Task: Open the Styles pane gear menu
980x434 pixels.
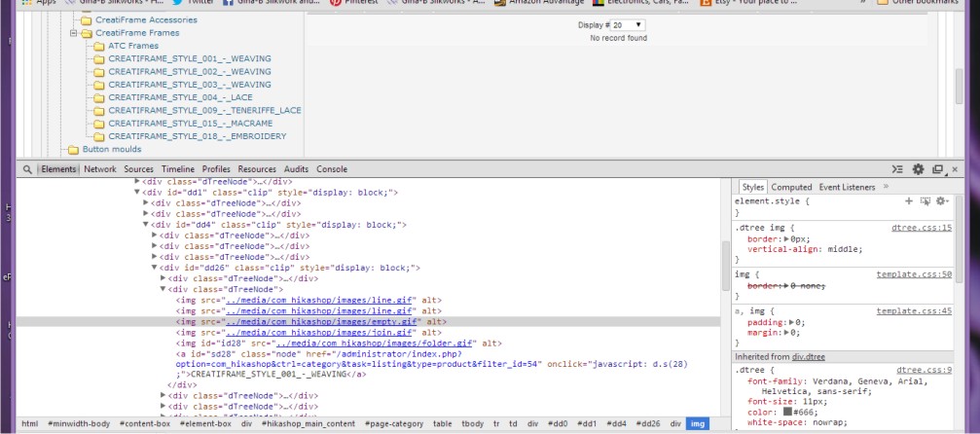Action: 942,201
